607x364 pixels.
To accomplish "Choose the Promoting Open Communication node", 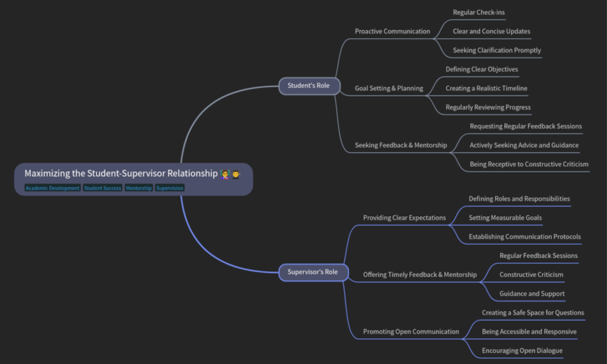I will [x=411, y=331].
